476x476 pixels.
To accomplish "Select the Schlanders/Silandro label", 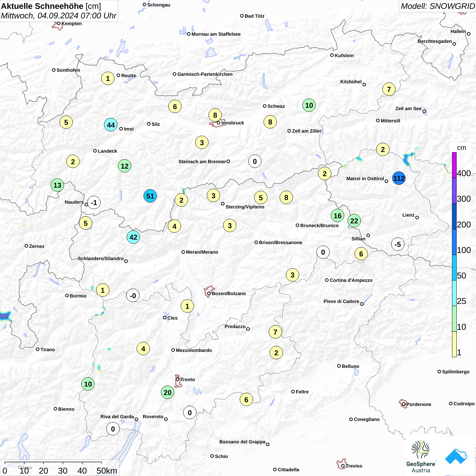I will 101,258.
